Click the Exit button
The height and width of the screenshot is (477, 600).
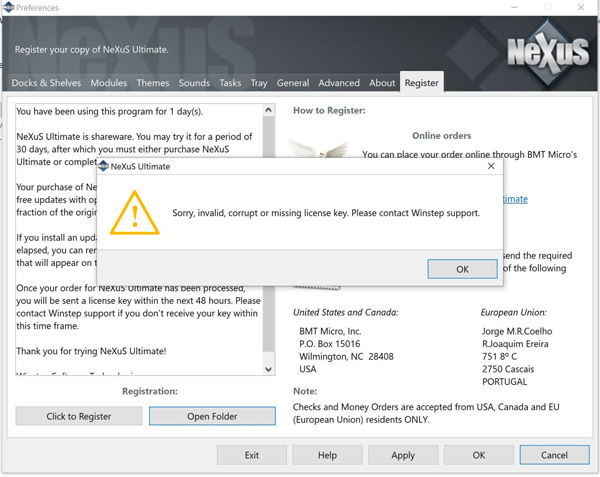[x=252, y=455]
